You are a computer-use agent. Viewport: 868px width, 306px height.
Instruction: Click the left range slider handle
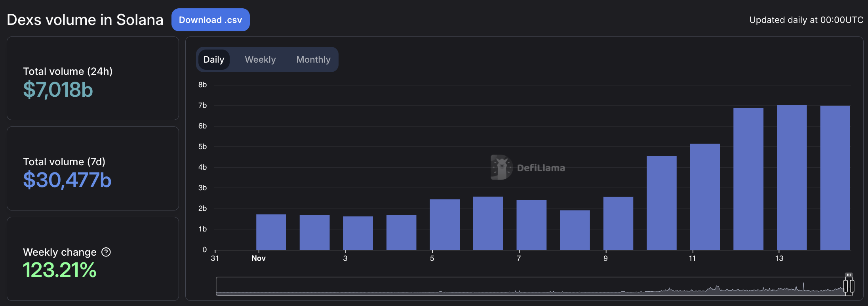pos(845,286)
